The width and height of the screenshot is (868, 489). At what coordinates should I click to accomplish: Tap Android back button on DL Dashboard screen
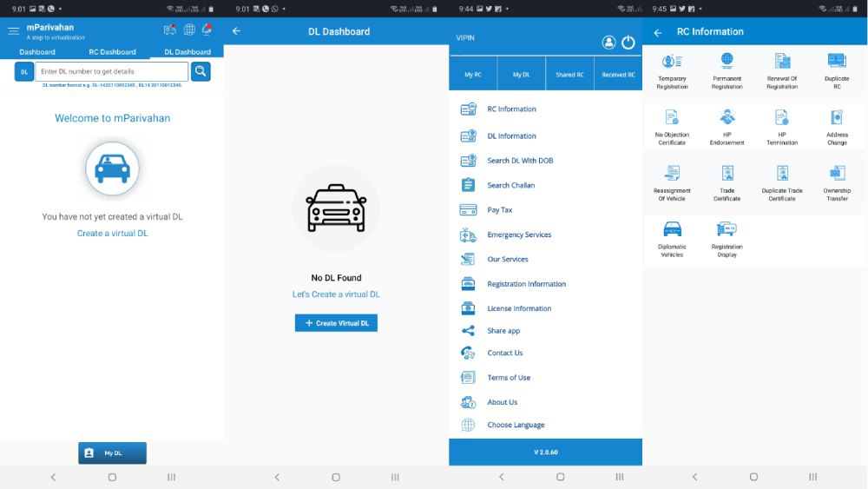277,477
